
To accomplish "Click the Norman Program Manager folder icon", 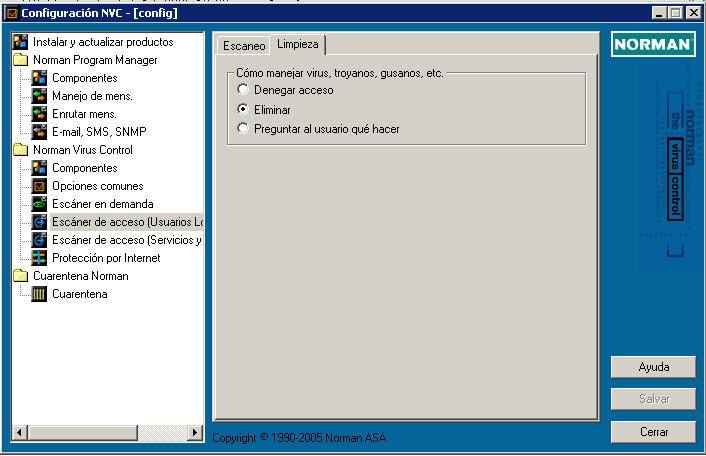I will point(20,60).
